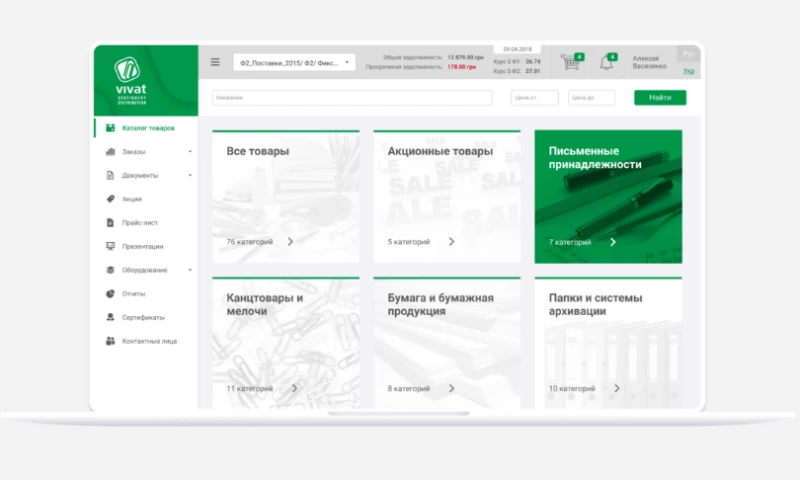Open the Ф2_Поставки_2015 contract dropdown
The image size is (800, 480).
pyautogui.click(x=294, y=62)
